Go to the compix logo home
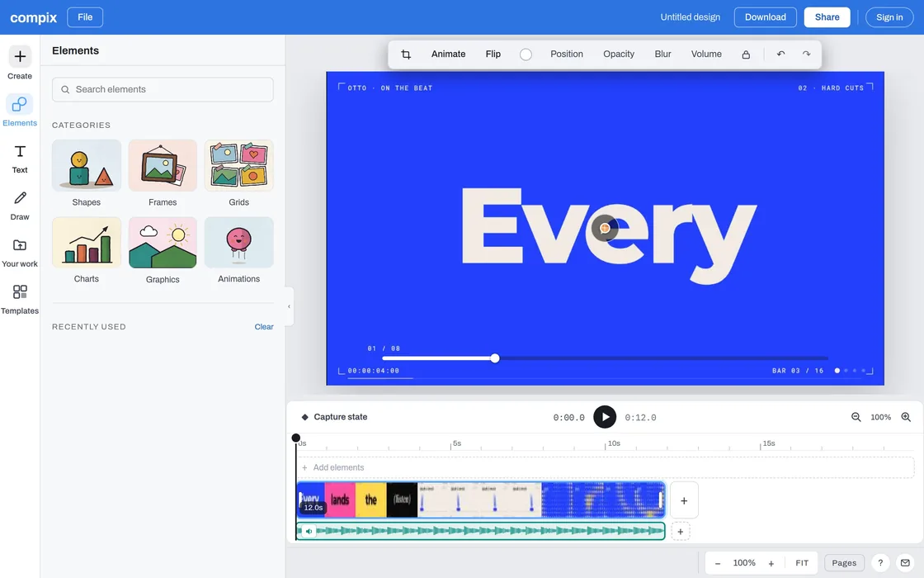 (x=34, y=17)
